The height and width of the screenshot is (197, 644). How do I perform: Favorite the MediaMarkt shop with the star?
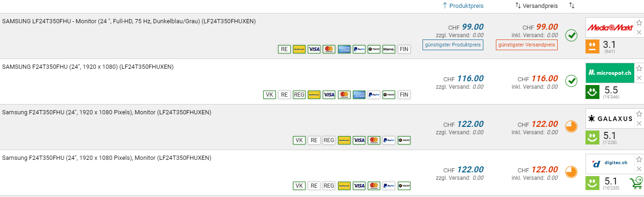click(639, 23)
